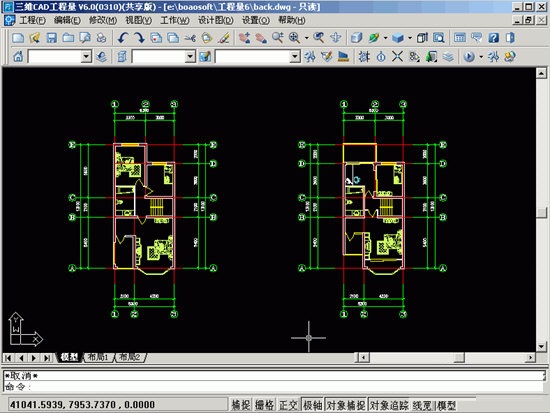Screen dimensions: 550x413
Task: Open the 3D blue cube view icon
Action: [x=397, y=38]
